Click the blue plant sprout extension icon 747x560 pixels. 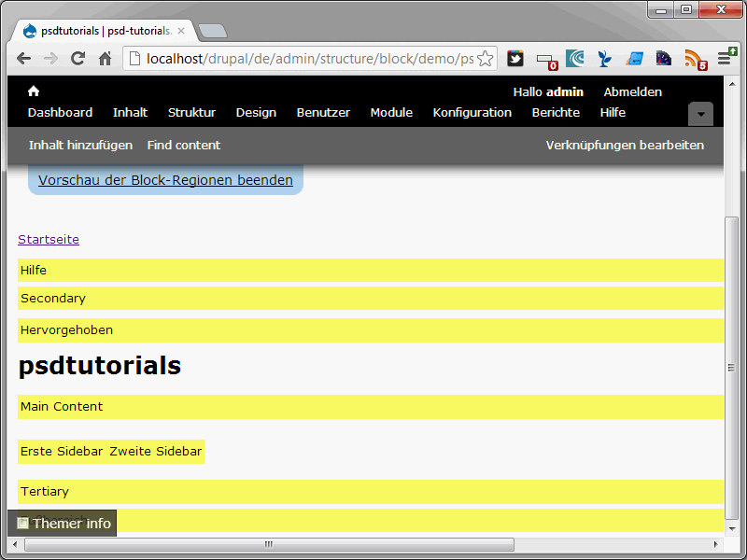(605, 59)
